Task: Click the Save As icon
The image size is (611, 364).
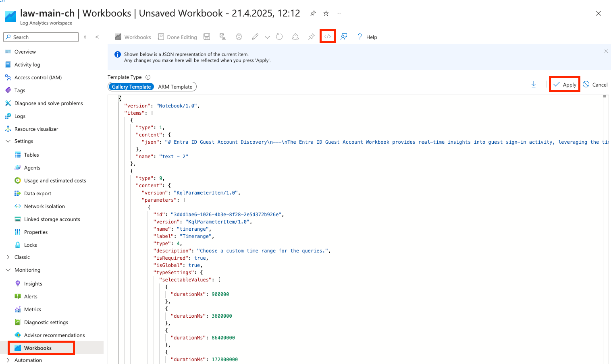Action: [x=223, y=37]
